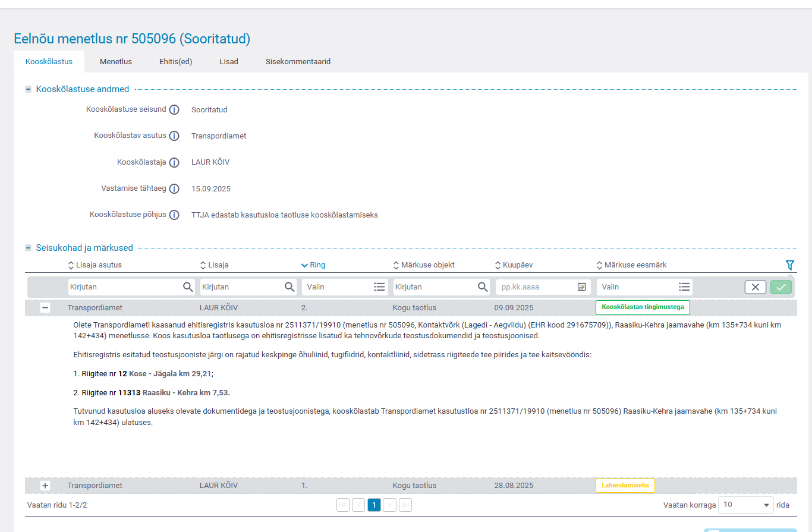Click the green checkmark apply filter button

(x=781, y=287)
